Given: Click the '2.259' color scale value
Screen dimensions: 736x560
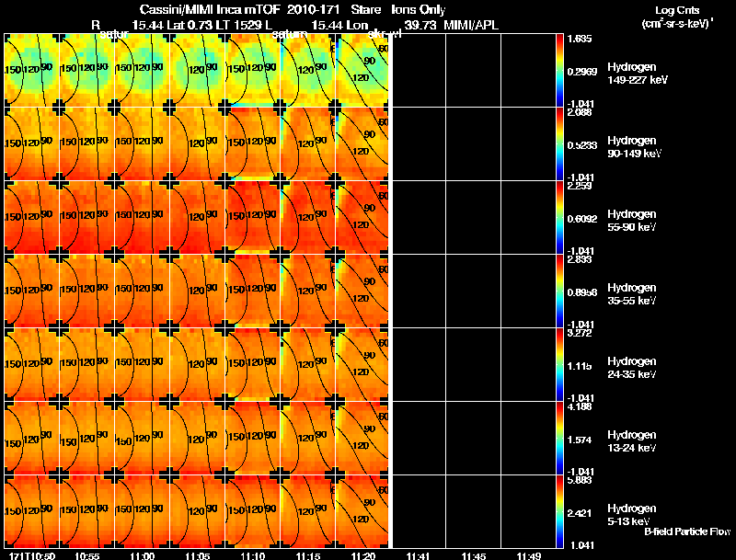Looking at the screenshot, I should click(580, 186).
